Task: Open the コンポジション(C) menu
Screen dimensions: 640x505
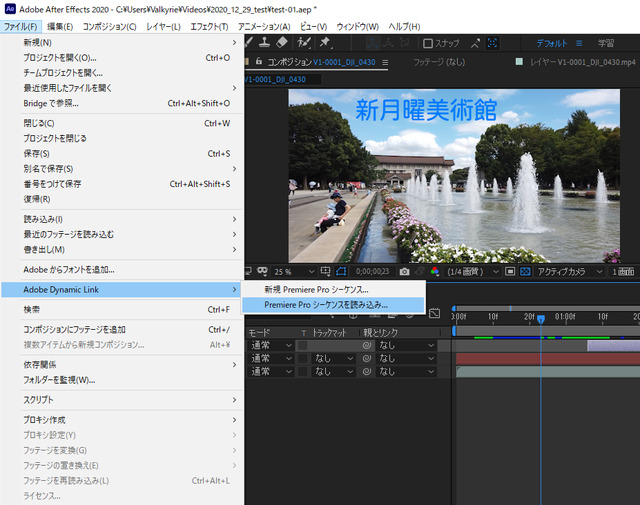Action: point(109,27)
